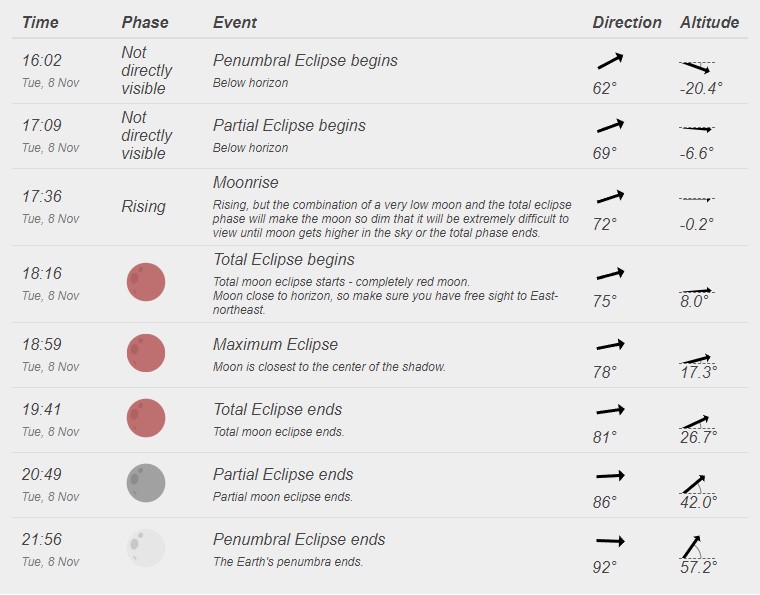This screenshot has width=760, height=595.
Task: Click the Altitude column header
Action: [x=709, y=22]
